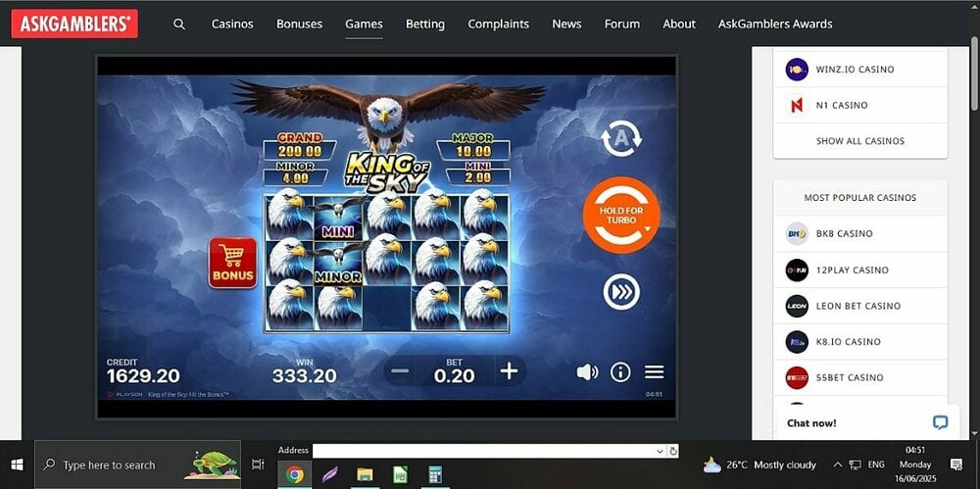
Task: Click the Type here to search box
Action: point(137,465)
